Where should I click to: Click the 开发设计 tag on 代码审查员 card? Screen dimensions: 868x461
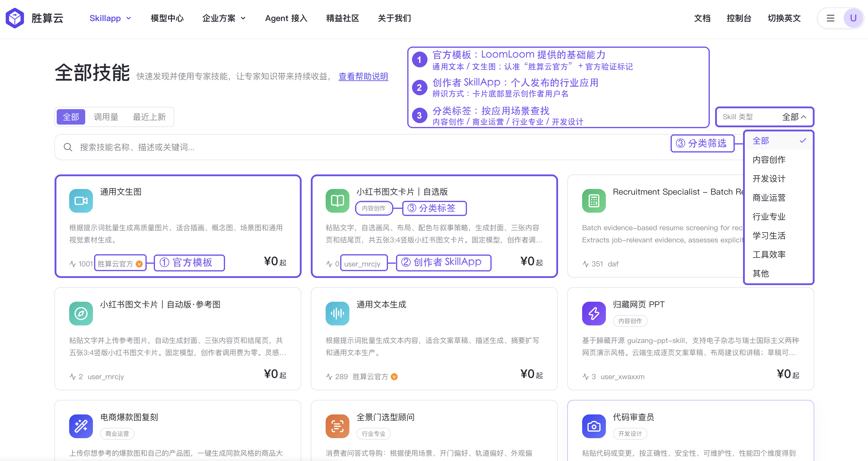click(x=630, y=434)
